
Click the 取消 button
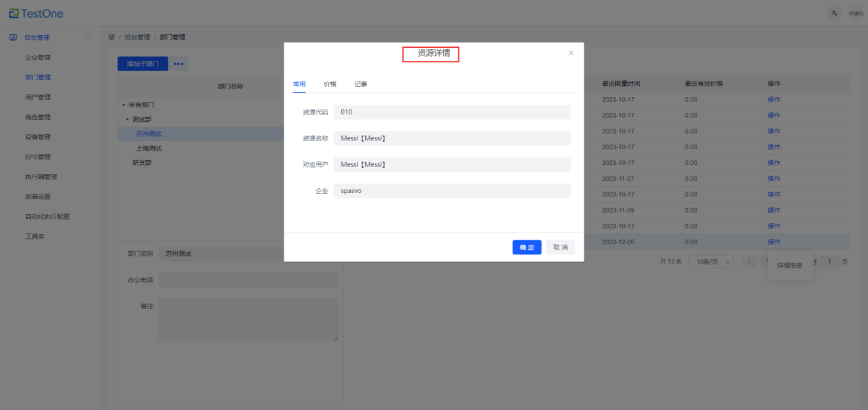click(x=560, y=247)
